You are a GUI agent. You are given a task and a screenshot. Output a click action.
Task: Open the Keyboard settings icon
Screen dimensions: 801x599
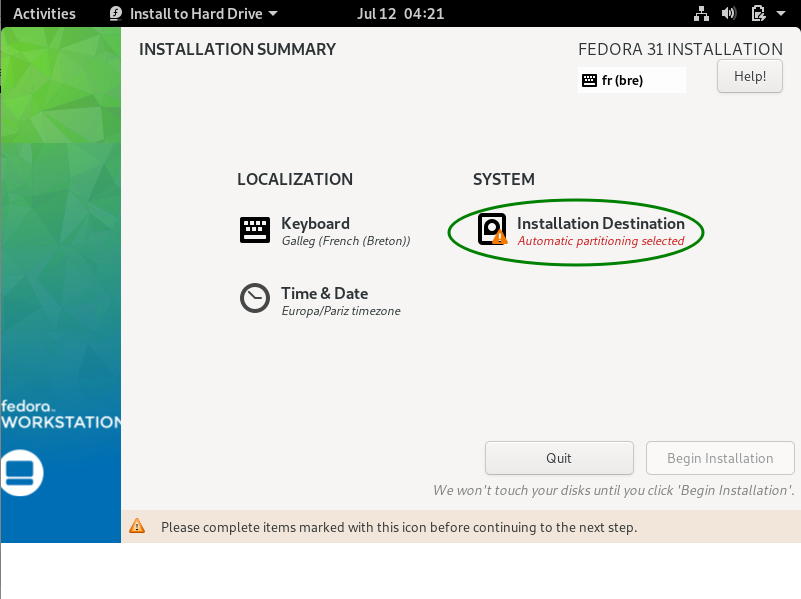point(255,230)
